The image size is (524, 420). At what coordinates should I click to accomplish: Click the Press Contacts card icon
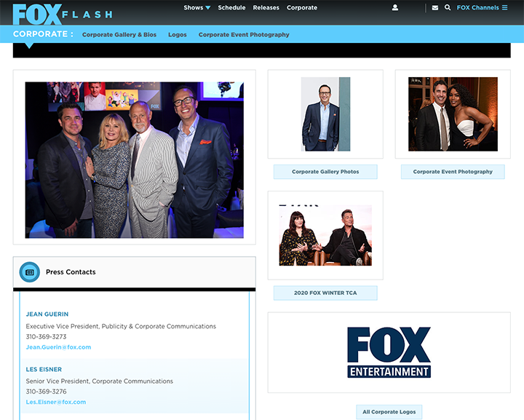pos(30,272)
